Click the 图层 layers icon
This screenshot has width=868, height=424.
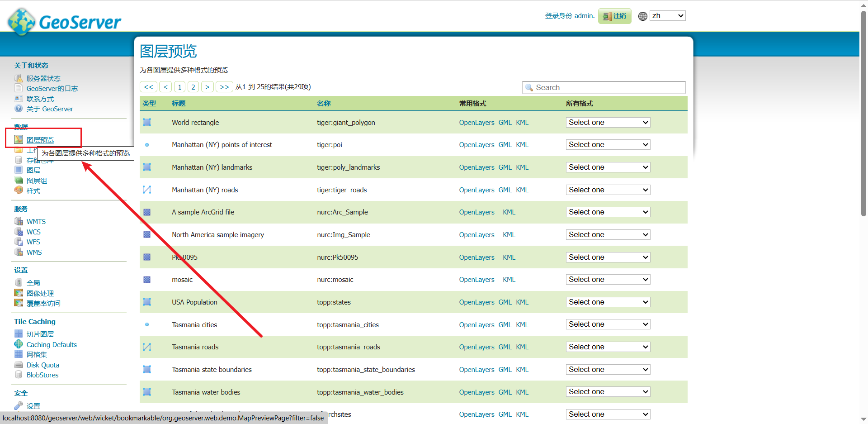pyautogui.click(x=19, y=170)
